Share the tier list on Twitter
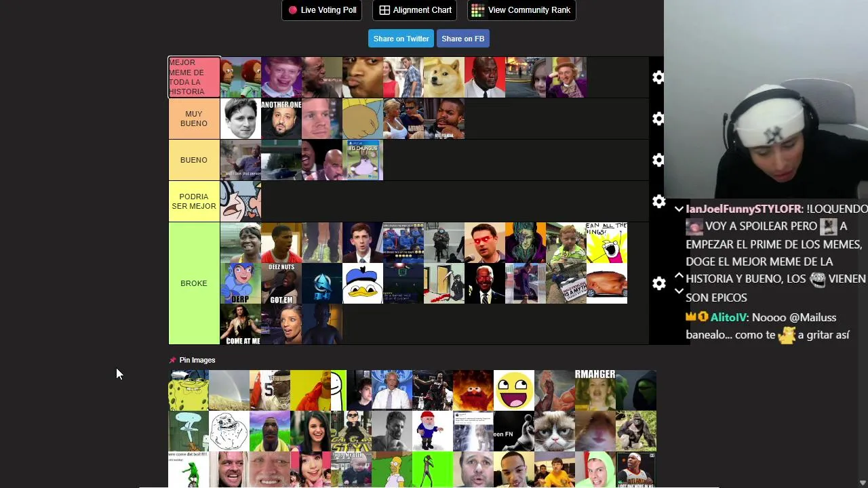 [401, 39]
